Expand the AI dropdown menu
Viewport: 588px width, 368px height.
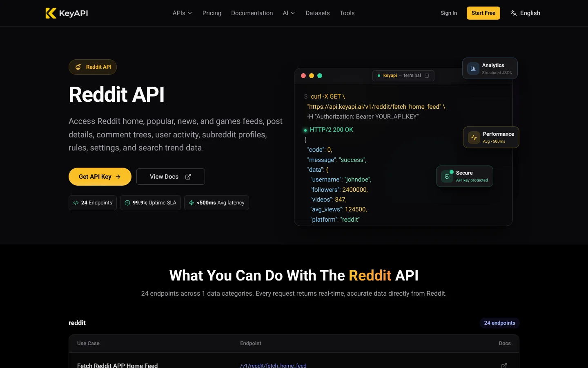(289, 13)
